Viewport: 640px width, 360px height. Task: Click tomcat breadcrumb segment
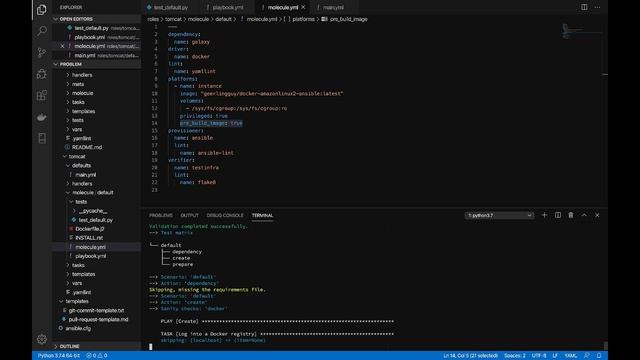(173, 19)
